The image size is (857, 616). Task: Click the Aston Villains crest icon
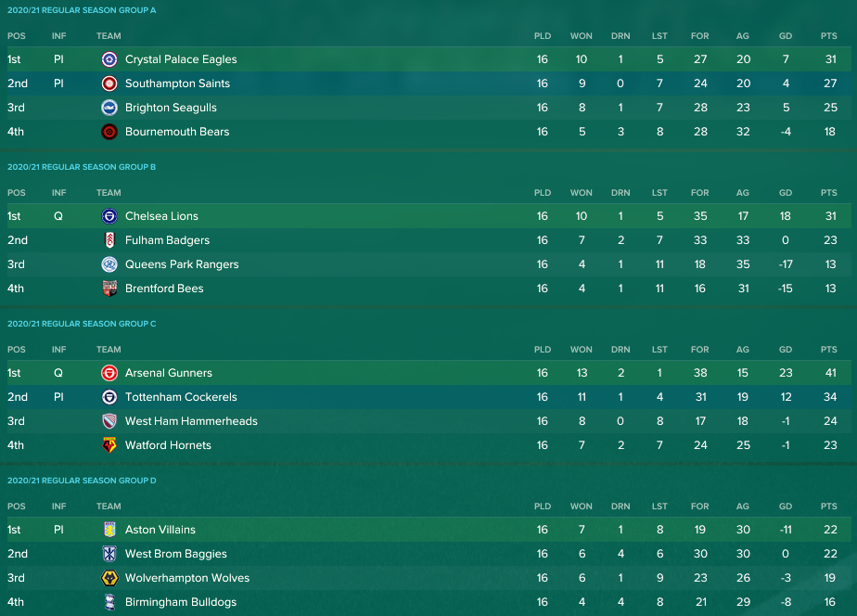click(109, 530)
